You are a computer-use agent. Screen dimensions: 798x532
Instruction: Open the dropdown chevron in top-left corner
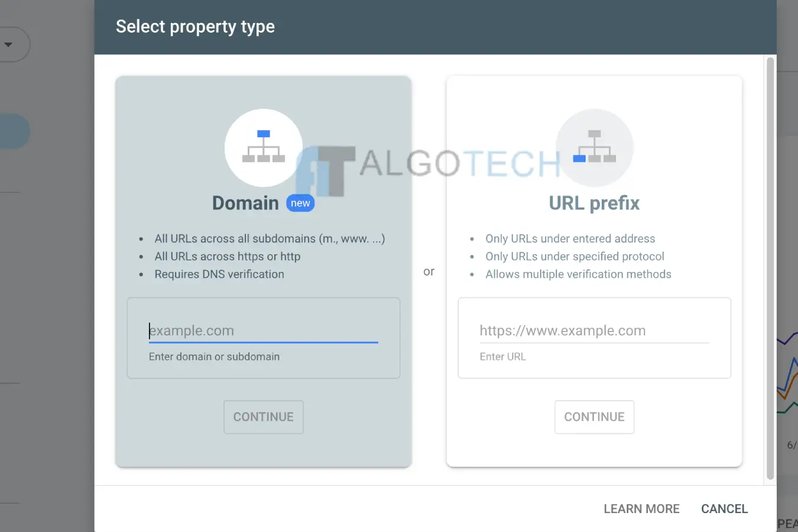point(9,44)
